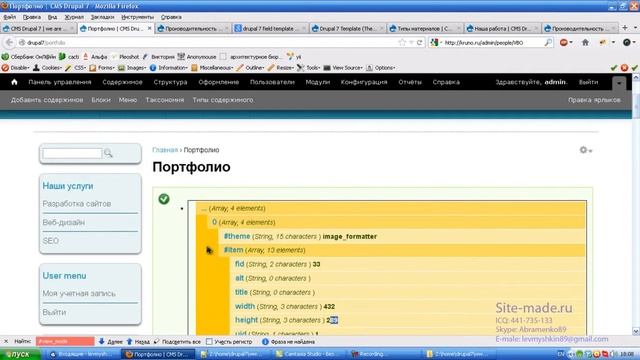Find next with Далее arrow
Image resolution: width=640 pixels, height=360 pixels.
[110, 342]
